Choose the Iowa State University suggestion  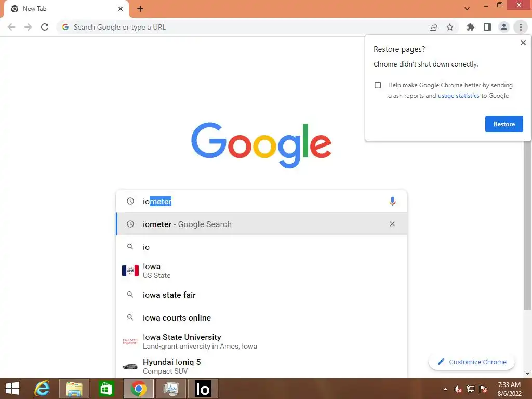(261, 341)
